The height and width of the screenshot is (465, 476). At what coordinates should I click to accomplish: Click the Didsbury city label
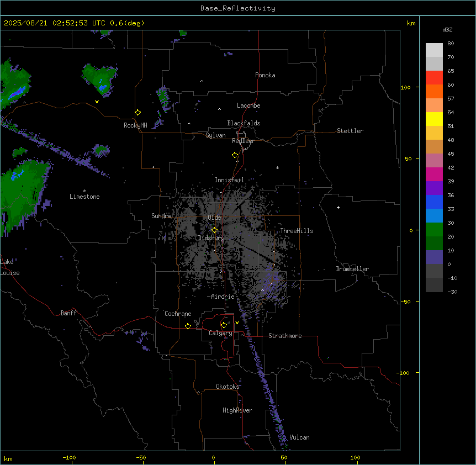pos(211,238)
